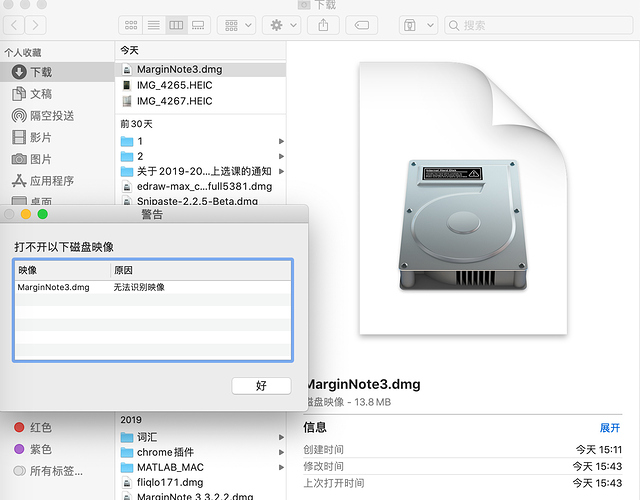Click the Share toolbar button
Screen dimensions: 640x500
(323, 25)
